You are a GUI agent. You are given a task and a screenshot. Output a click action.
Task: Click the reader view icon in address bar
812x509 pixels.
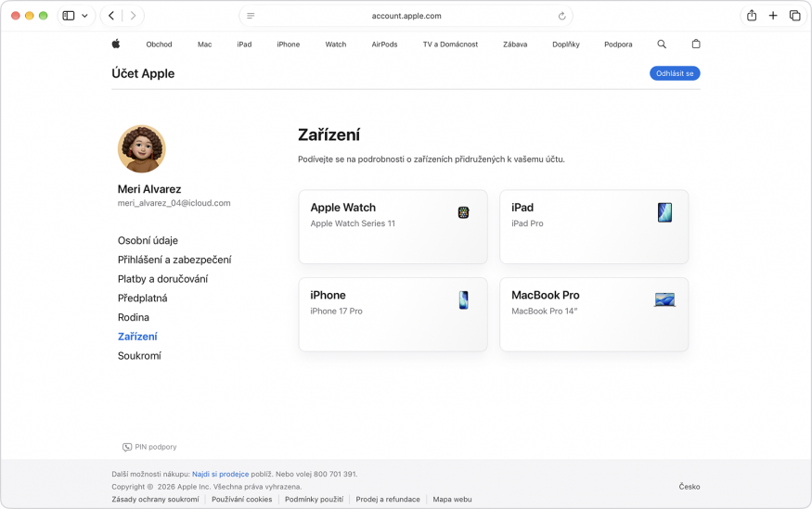[x=251, y=16]
